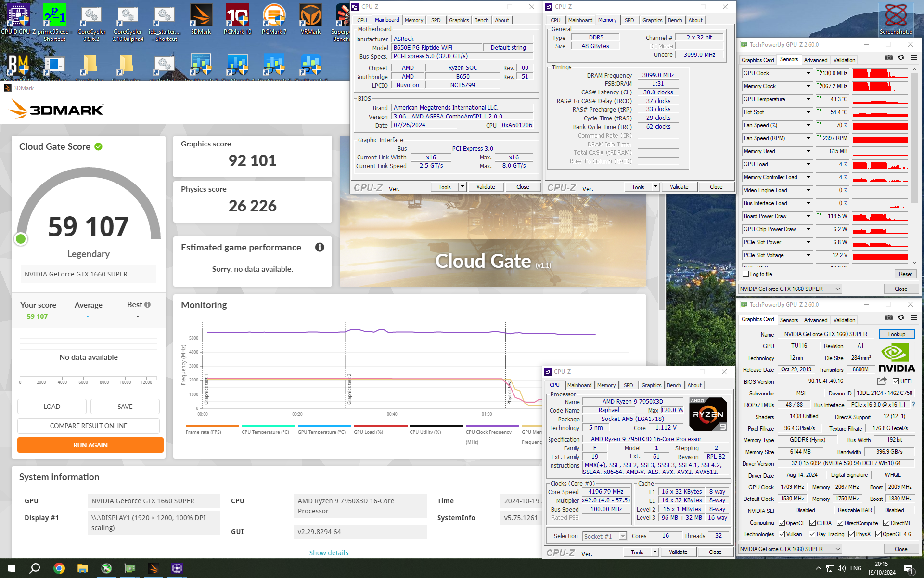Open File Explorer from the taskbar
The image size is (924, 578).
pyautogui.click(x=82, y=568)
